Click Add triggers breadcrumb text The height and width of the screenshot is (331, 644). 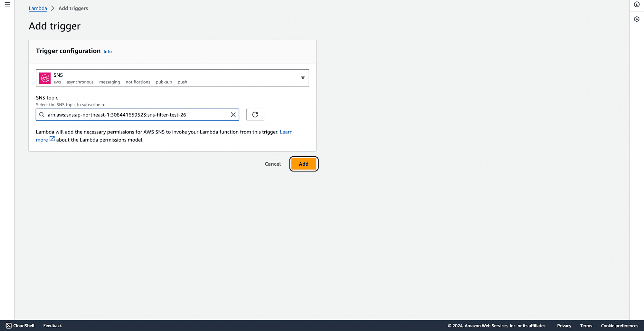[73, 8]
